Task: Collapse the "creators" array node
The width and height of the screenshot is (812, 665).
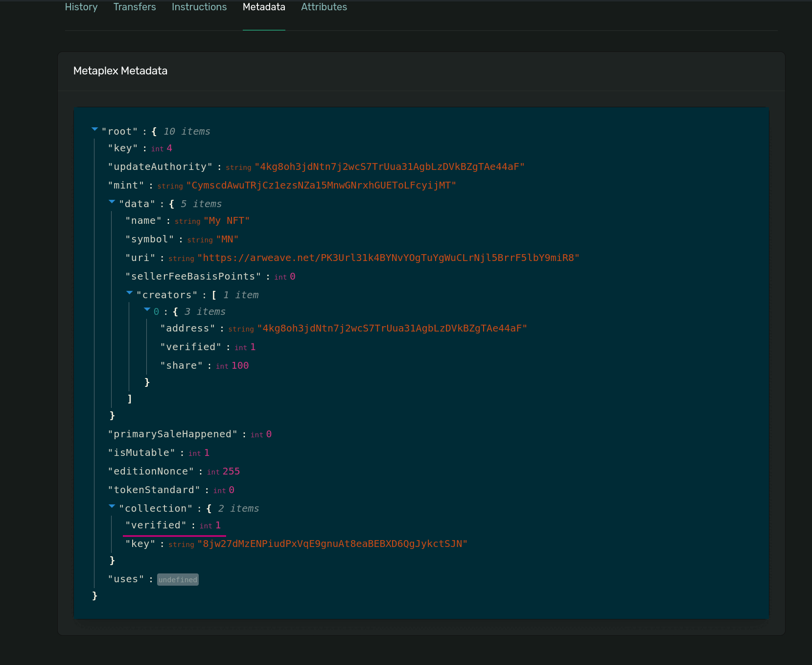Action: pos(130,293)
